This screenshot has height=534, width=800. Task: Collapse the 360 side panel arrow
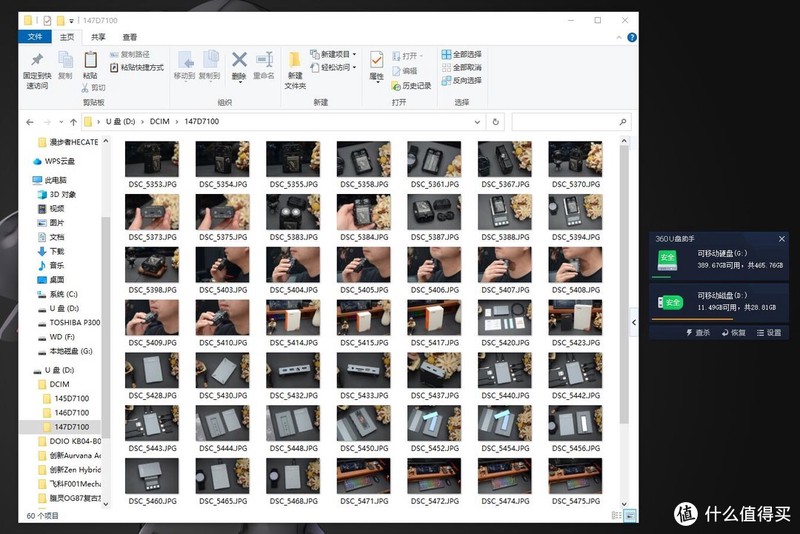(634, 322)
